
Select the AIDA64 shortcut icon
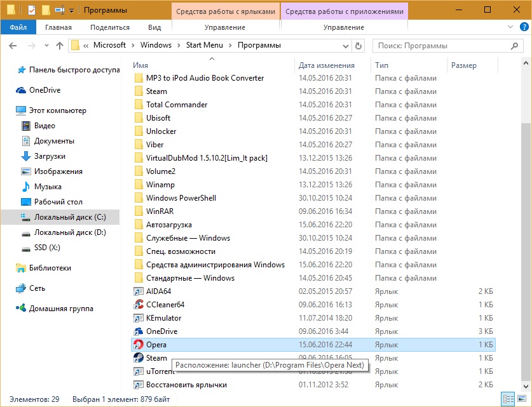click(139, 291)
